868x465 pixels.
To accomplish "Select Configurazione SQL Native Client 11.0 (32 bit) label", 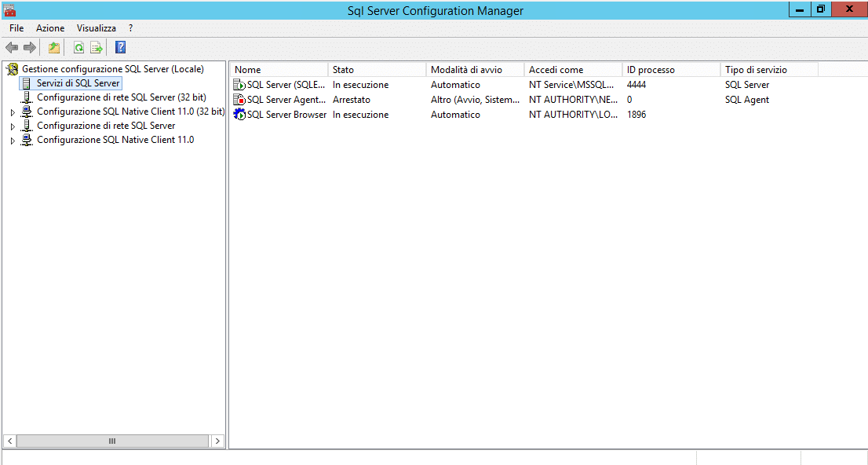I will [130, 112].
